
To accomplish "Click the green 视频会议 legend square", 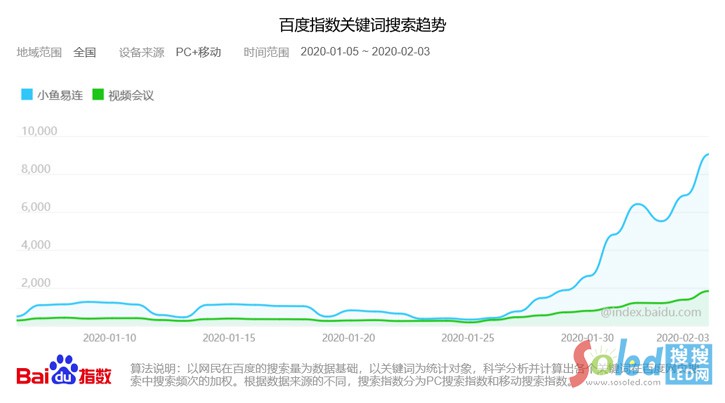I will pyautogui.click(x=98, y=96).
